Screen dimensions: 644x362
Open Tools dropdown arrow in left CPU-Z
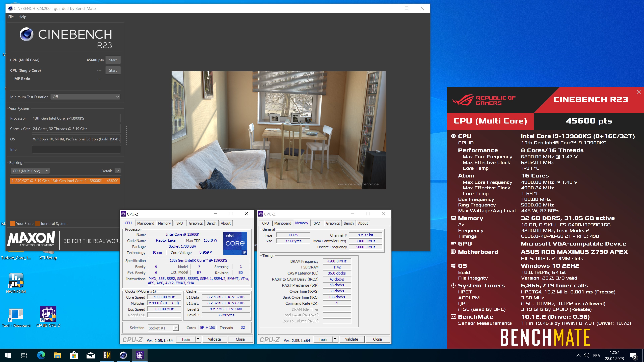point(198,339)
